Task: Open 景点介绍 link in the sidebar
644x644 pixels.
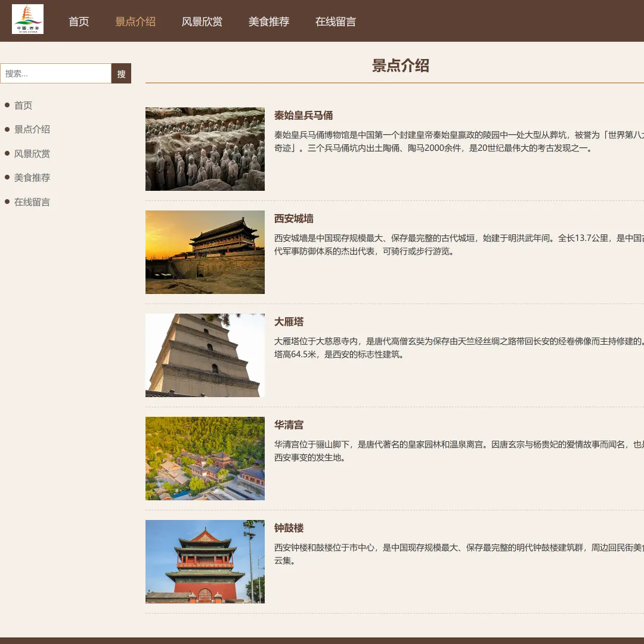Action: (x=32, y=129)
